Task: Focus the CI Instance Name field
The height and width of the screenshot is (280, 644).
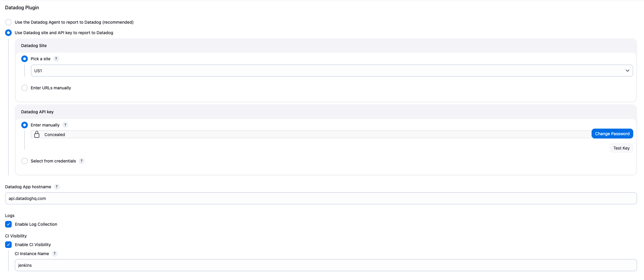Action: coord(326,265)
